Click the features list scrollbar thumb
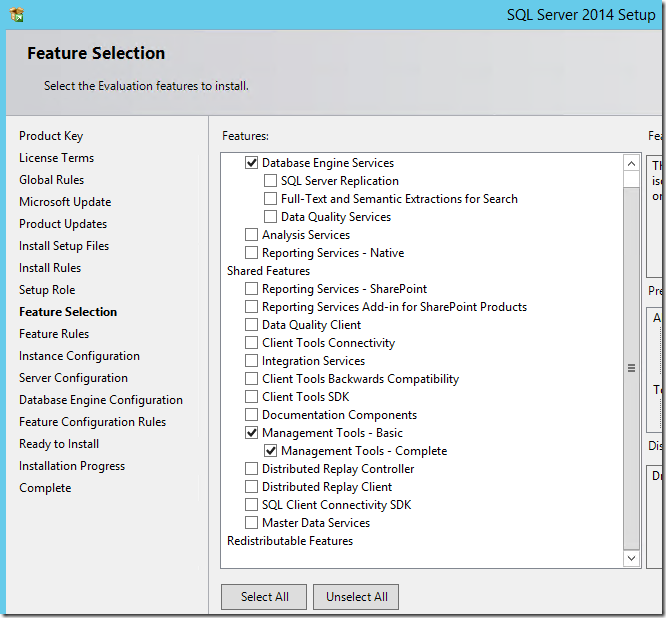Image resolution: width=666 pixels, height=618 pixels. click(632, 368)
